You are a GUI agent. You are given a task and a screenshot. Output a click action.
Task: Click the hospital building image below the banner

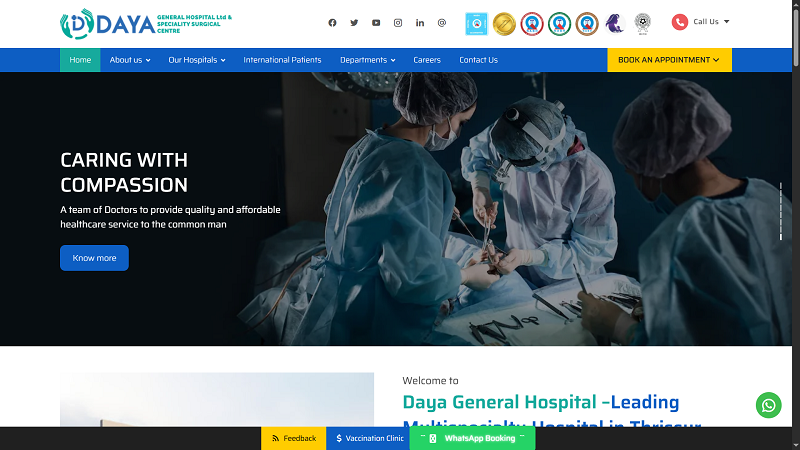(x=217, y=399)
